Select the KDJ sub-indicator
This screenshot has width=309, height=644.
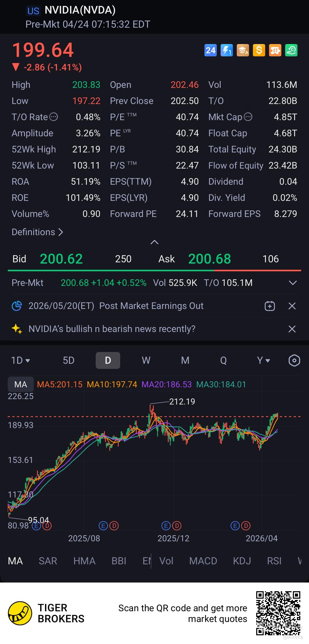point(242,561)
